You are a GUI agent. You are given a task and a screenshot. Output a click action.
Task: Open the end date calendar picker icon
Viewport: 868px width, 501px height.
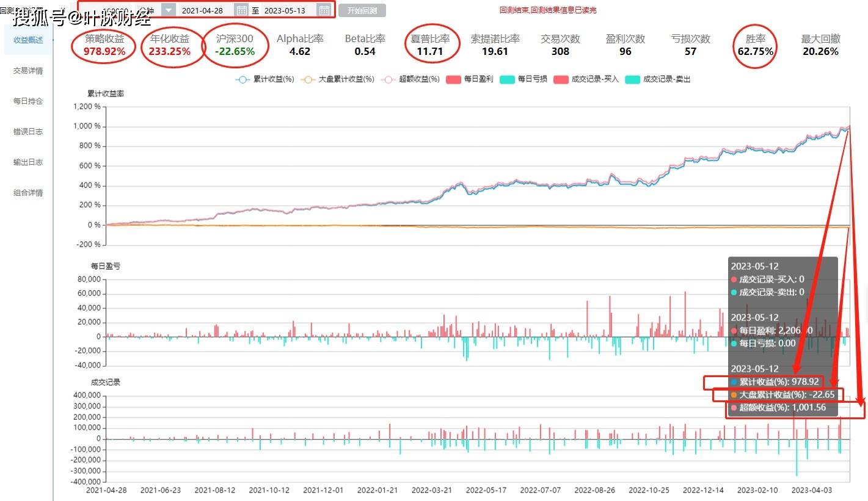(x=324, y=10)
